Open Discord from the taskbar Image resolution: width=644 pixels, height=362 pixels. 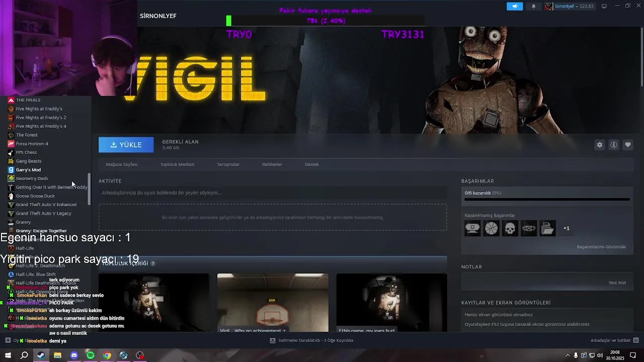pos(74,355)
